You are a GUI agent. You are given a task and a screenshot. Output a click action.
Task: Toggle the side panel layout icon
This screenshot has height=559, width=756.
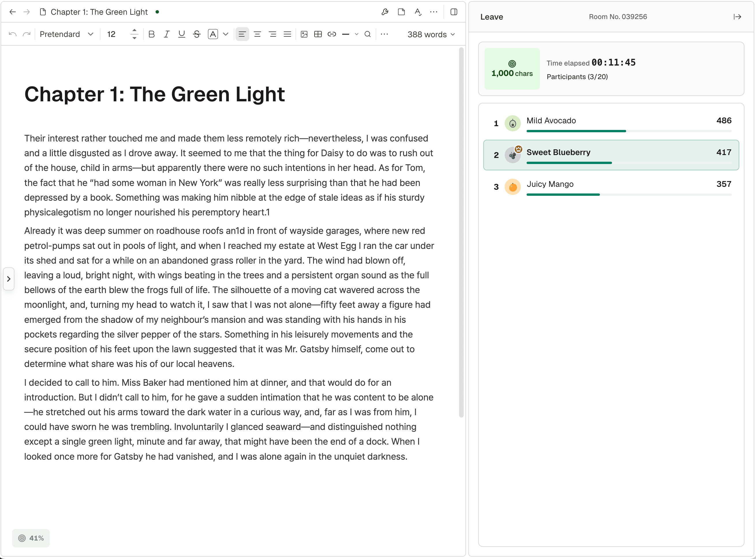click(454, 12)
